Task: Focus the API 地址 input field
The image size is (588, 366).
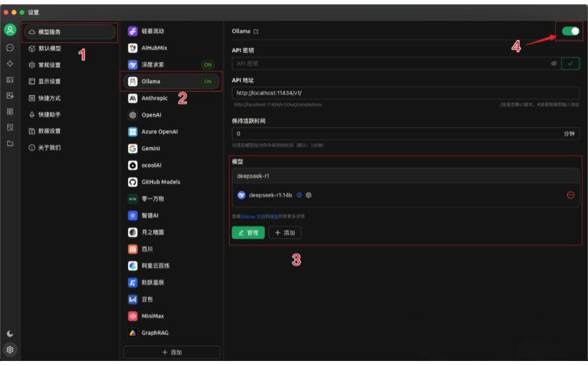Action: pos(406,93)
